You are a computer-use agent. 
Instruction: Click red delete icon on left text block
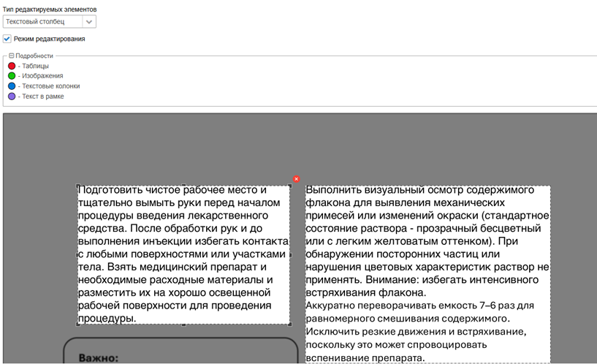point(296,179)
